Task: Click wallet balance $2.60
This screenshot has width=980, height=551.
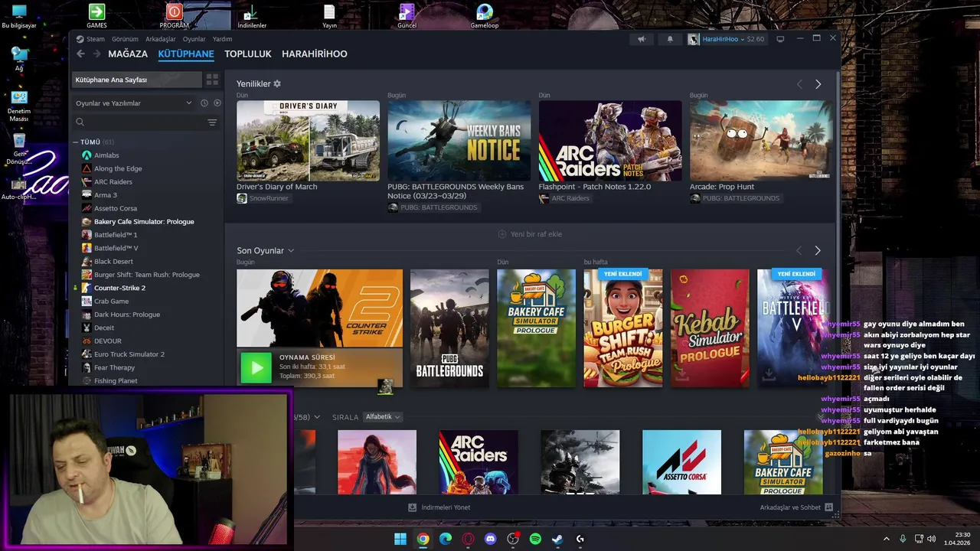Action: click(x=755, y=39)
